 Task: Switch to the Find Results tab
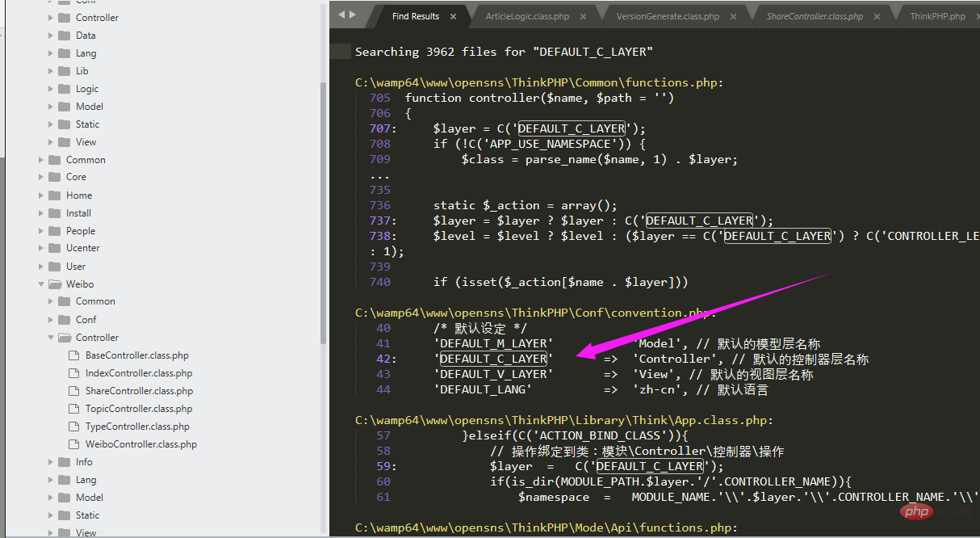point(415,16)
